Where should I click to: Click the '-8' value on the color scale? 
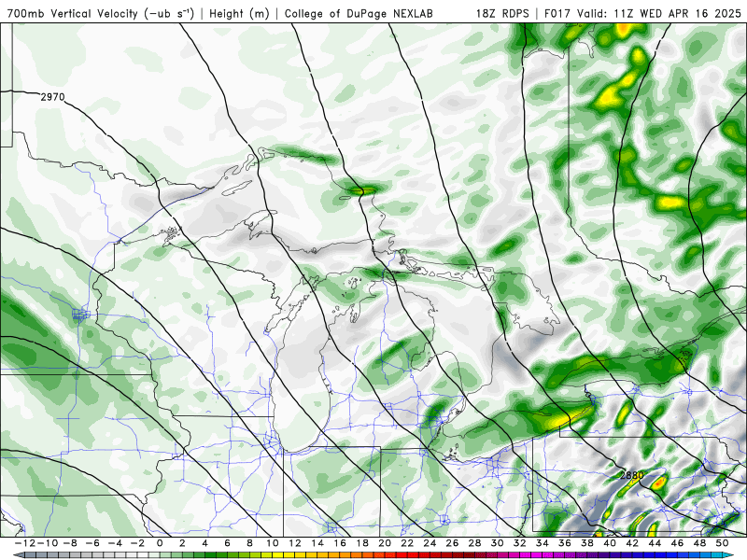point(71,543)
